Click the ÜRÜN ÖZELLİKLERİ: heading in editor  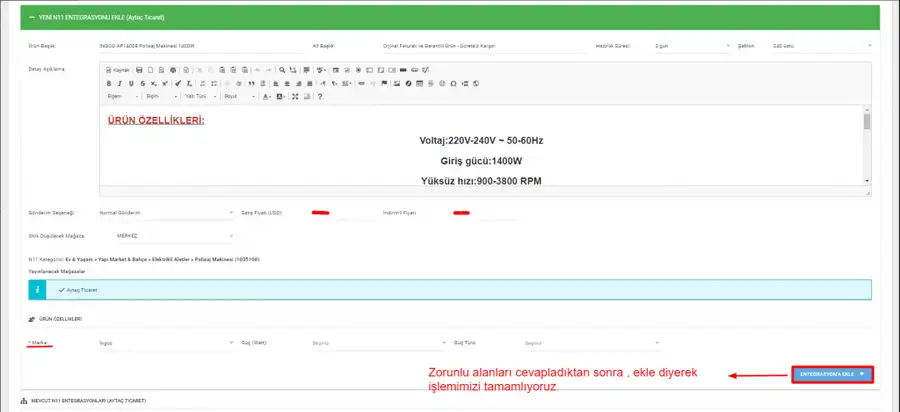pyautogui.click(x=156, y=121)
